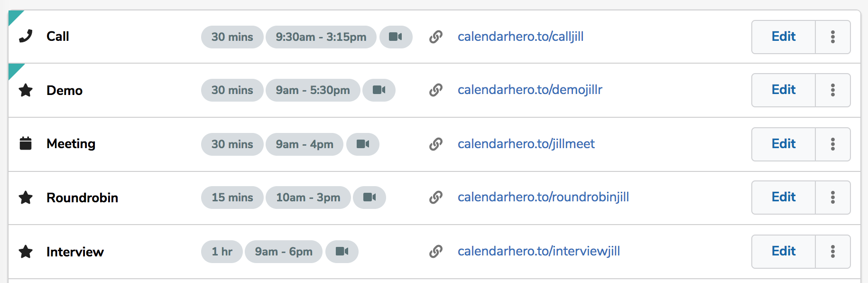The image size is (868, 283).
Task: Open the calendarhero.to/calljill link
Action: point(520,37)
